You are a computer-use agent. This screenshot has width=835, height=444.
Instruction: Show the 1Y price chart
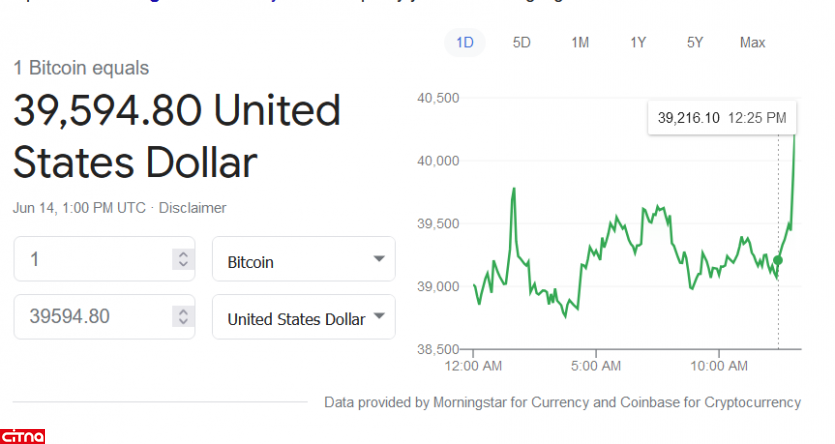tap(638, 42)
